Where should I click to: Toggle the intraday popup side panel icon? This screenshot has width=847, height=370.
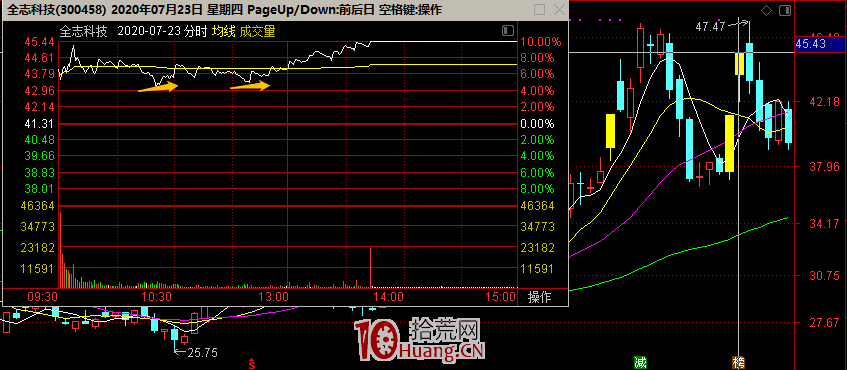coord(507,30)
